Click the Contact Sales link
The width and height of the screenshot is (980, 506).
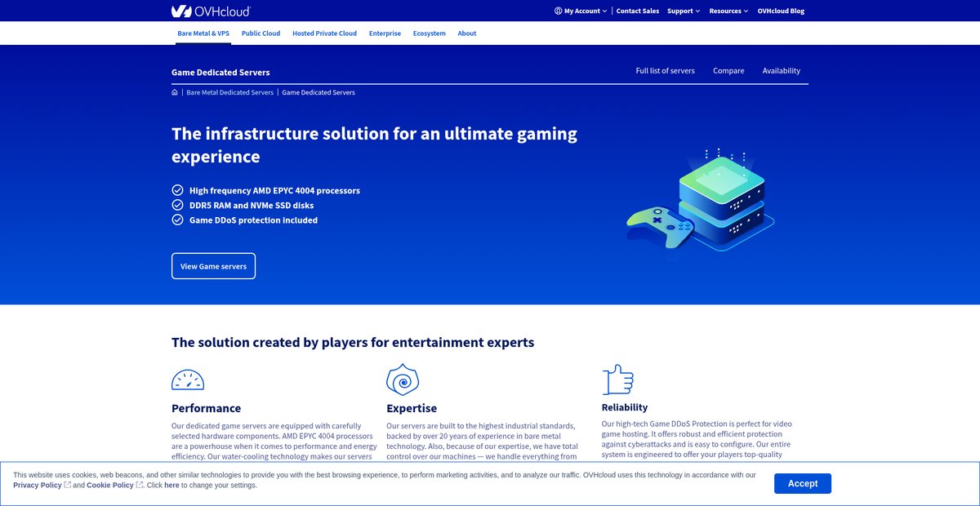[x=638, y=11]
